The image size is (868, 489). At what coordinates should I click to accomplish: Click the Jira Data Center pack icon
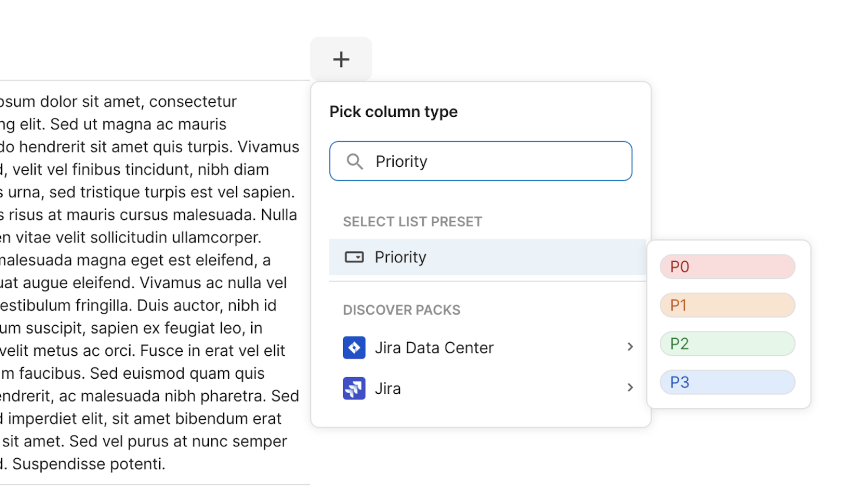click(354, 347)
